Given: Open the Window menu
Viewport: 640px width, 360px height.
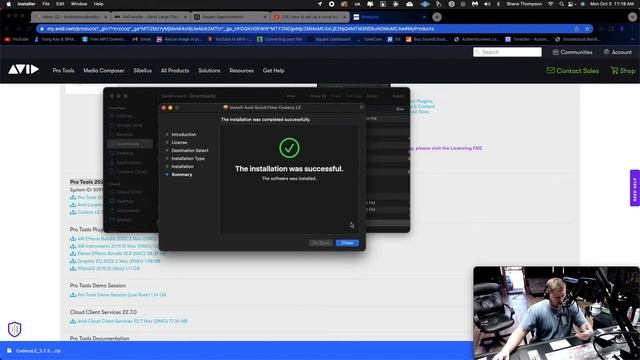Looking at the screenshot, I should [x=79, y=4].
